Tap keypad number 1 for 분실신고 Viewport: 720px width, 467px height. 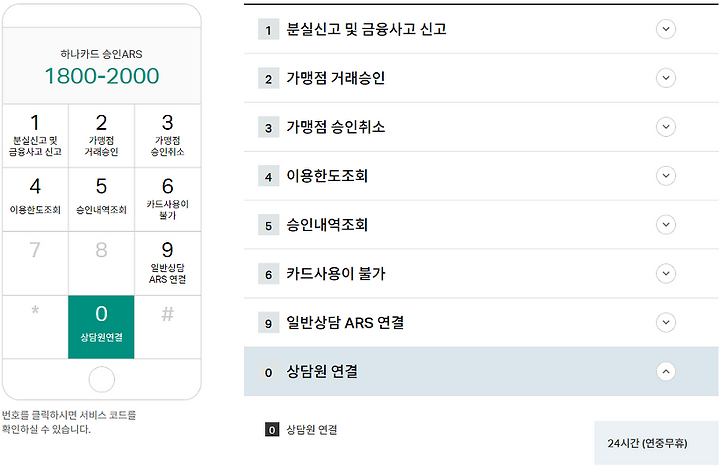(x=35, y=135)
